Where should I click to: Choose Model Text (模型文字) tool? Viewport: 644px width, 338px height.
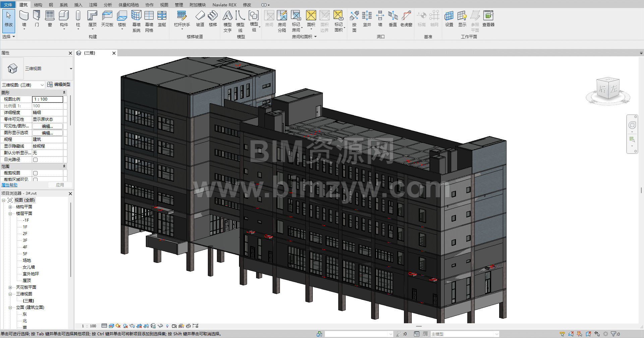tap(228, 21)
